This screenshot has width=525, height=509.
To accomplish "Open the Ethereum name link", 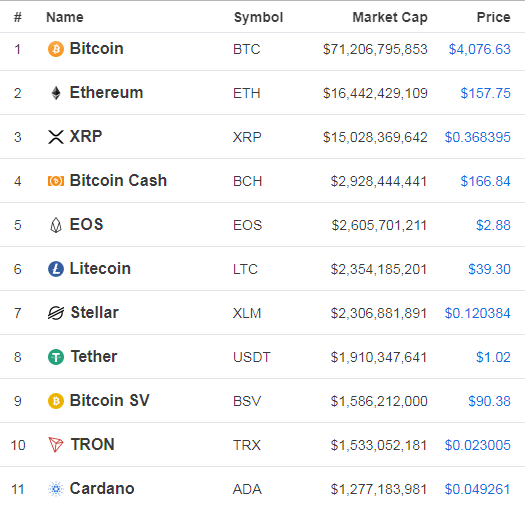I will click(x=106, y=92).
